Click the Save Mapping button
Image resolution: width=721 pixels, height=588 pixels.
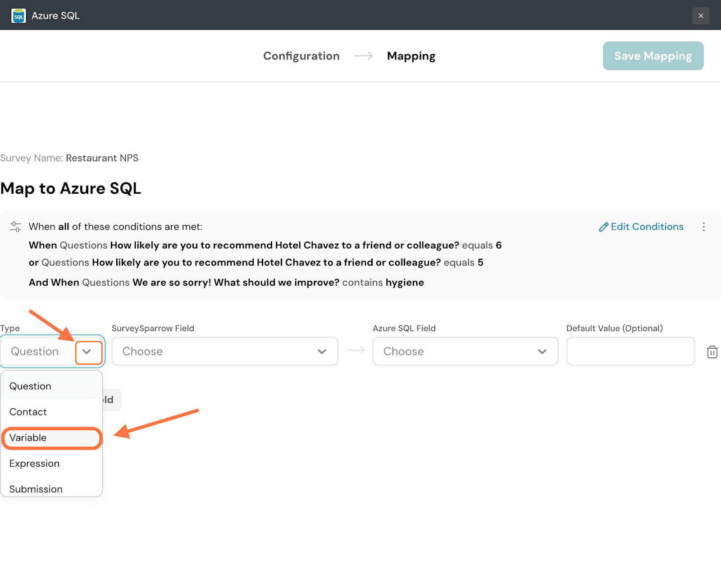pyautogui.click(x=653, y=56)
